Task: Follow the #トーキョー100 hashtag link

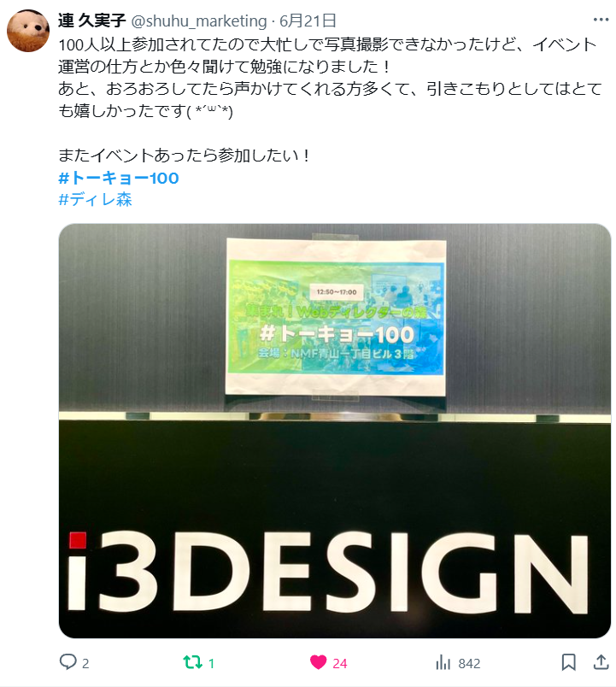Action: pos(119,178)
